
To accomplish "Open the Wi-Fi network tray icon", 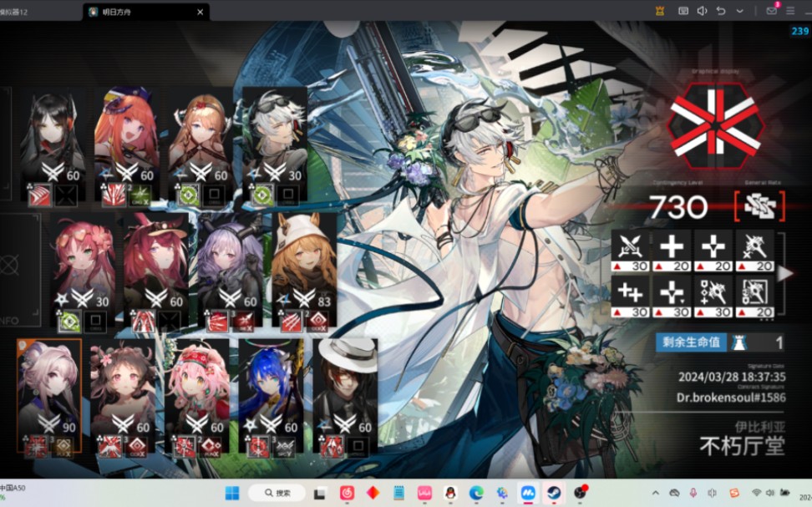I will [756, 493].
